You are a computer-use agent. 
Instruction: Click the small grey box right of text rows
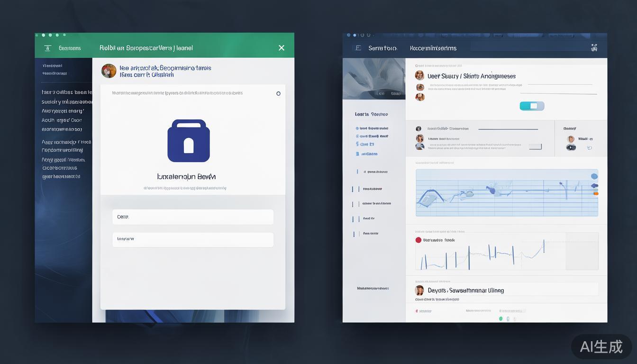pos(535,147)
